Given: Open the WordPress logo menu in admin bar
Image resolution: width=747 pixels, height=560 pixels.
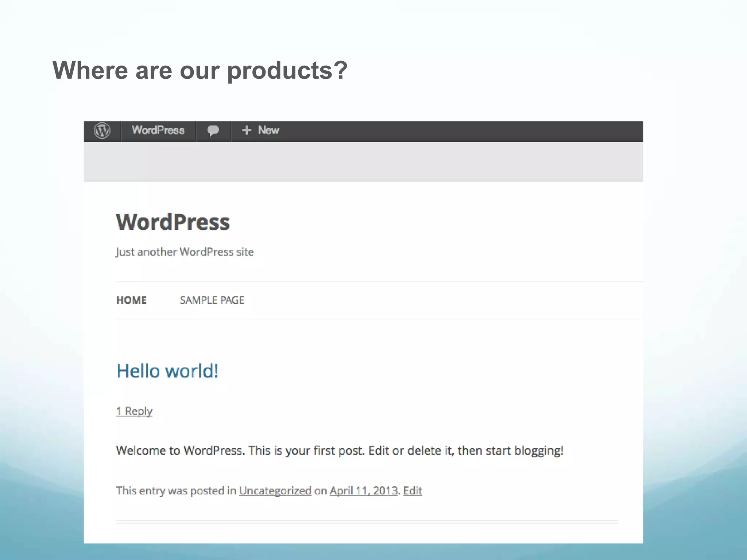Looking at the screenshot, I should (102, 131).
